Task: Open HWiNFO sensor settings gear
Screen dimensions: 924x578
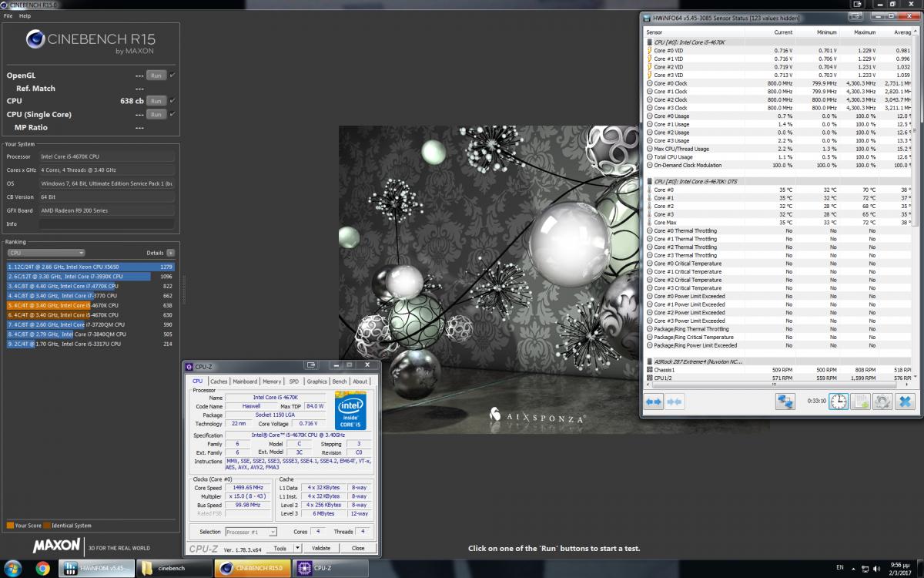Action: pos(882,402)
